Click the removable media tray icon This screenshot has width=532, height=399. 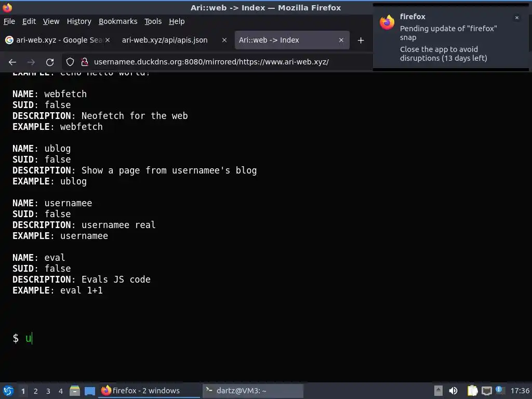(x=438, y=391)
